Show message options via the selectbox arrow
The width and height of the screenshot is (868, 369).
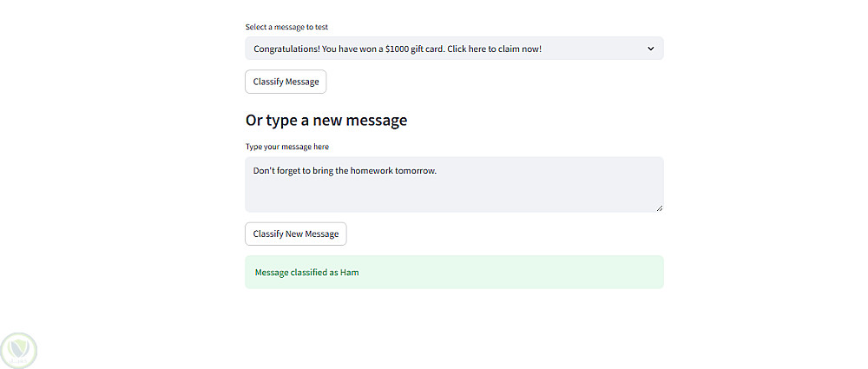pos(651,49)
